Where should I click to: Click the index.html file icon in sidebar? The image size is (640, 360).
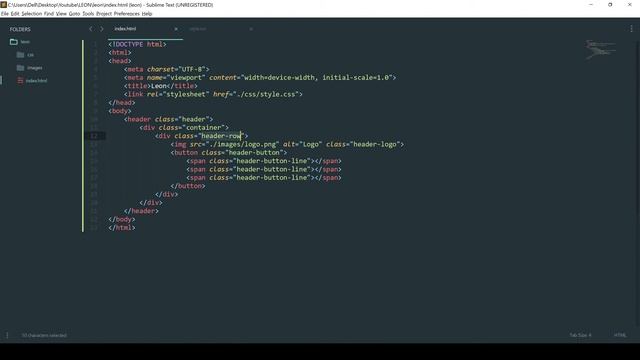click(x=20, y=81)
